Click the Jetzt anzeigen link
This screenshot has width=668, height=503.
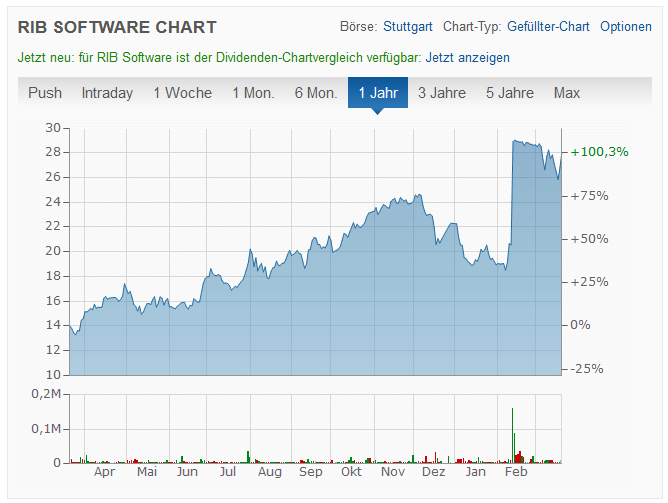[467, 57]
